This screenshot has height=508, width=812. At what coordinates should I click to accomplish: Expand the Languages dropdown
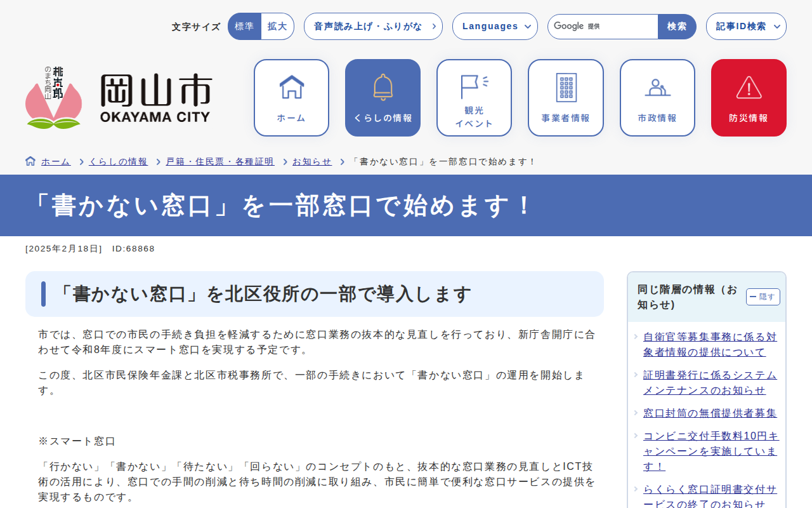pyautogui.click(x=495, y=27)
